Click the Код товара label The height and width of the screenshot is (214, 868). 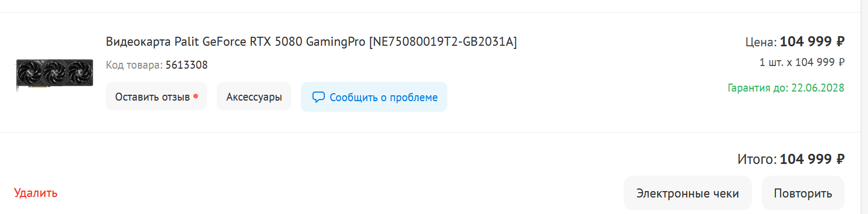[x=134, y=65]
